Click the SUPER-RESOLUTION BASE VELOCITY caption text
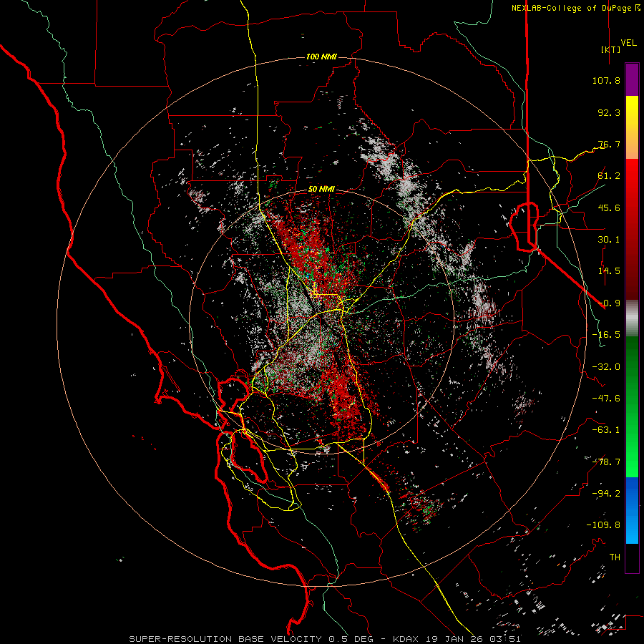This screenshot has width=644, height=644. click(x=225, y=639)
